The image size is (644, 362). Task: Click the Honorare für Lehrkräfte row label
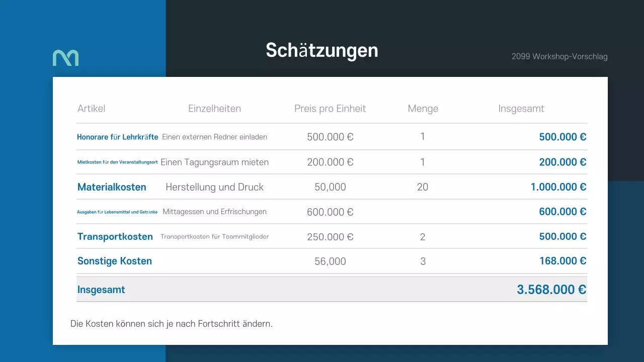click(118, 137)
